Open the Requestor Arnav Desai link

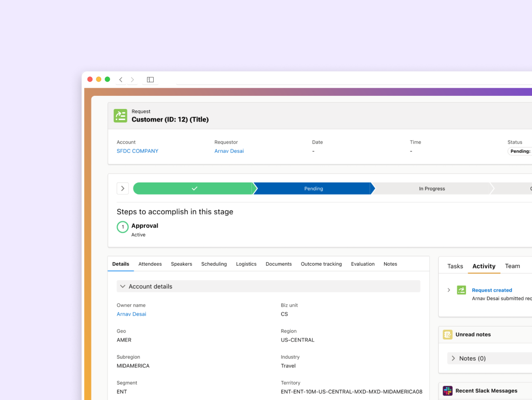coord(229,151)
